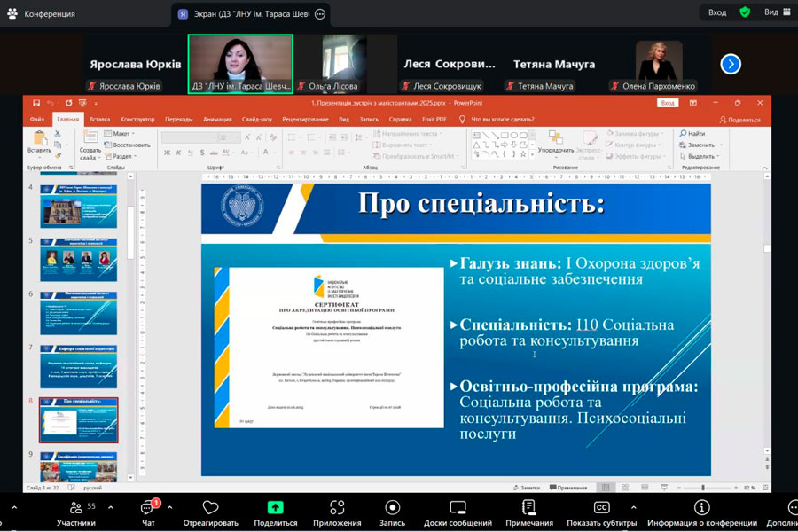Open the Вставка ribbon tab
The width and height of the screenshot is (798, 532).
coord(99,119)
